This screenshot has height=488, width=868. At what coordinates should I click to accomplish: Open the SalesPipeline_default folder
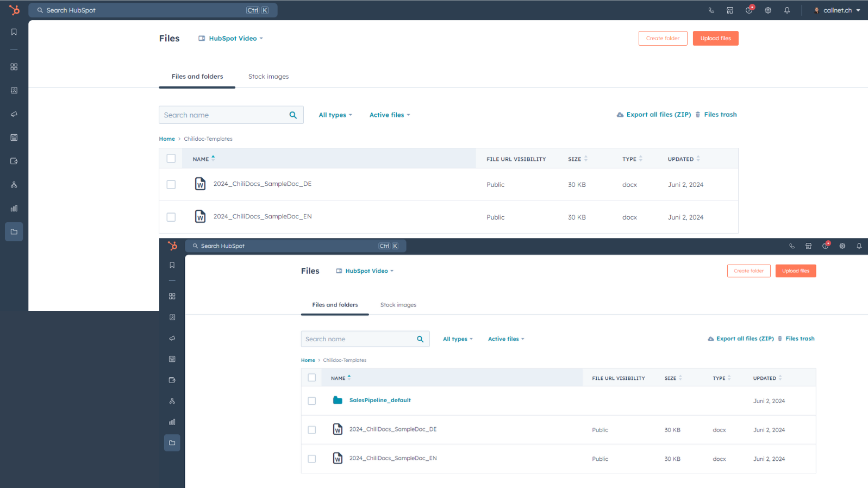coord(380,401)
